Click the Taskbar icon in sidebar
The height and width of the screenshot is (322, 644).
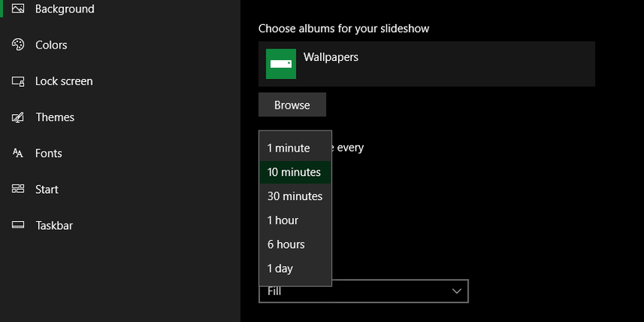coord(18,225)
